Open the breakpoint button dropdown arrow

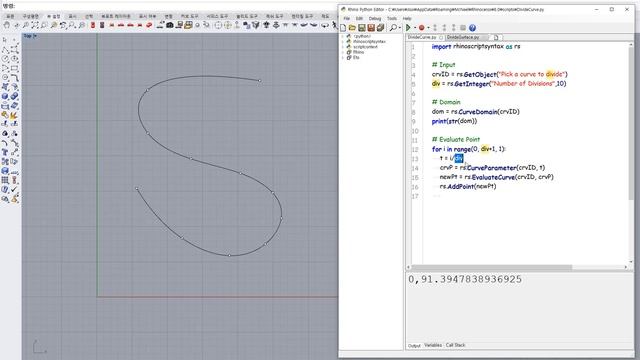428,28
